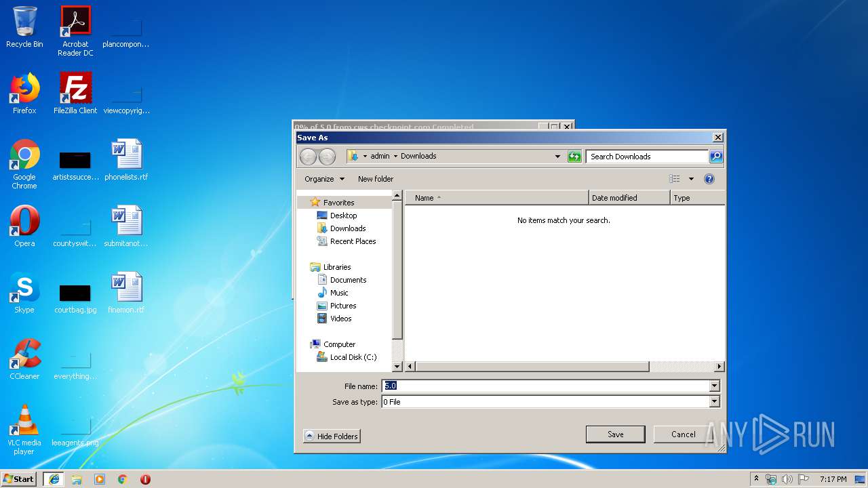
Task: Click the File name input field
Action: point(546,386)
